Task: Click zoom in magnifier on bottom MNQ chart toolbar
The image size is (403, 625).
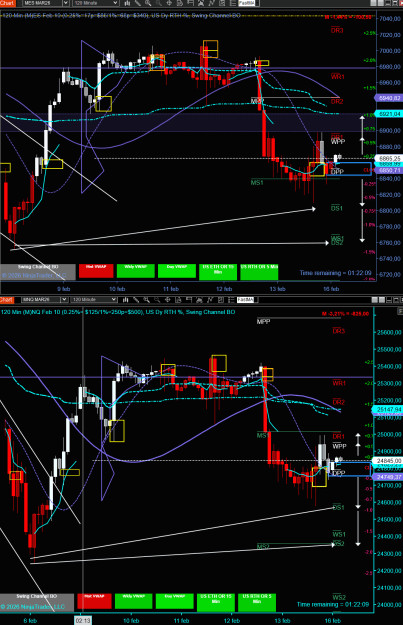Action: tap(146, 299)
